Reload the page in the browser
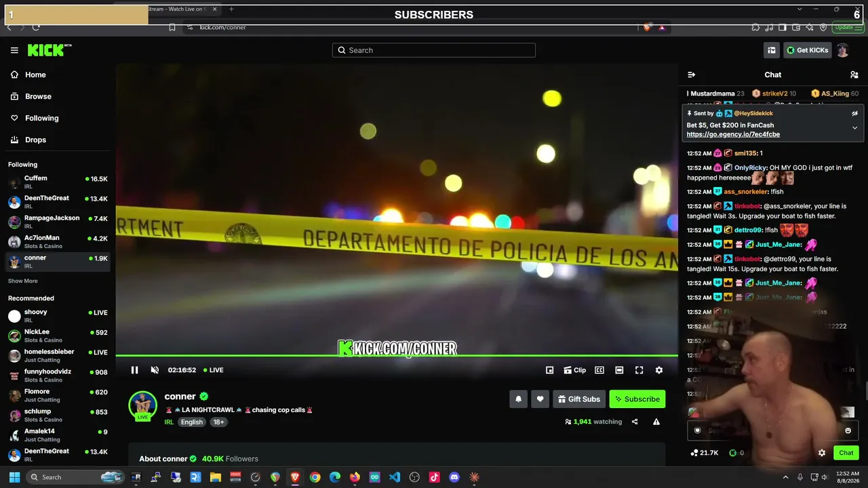This screenshot has width=868, height=488. (36, 27)
